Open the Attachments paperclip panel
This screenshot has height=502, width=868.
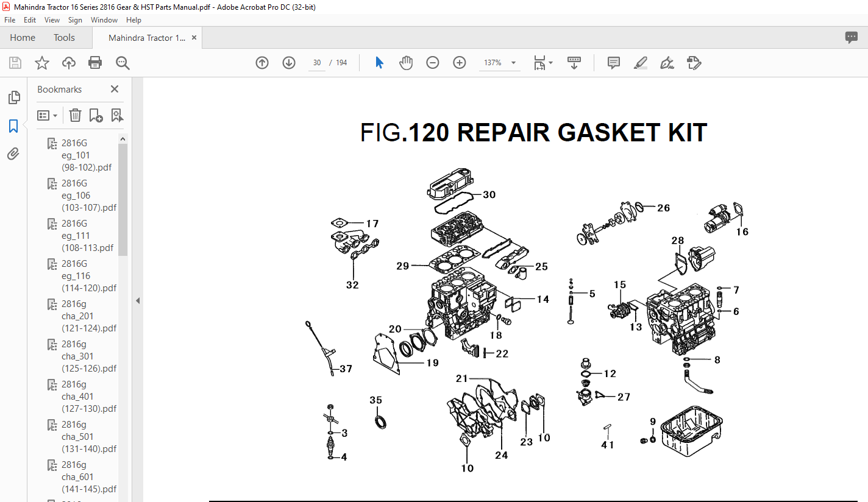13,154
